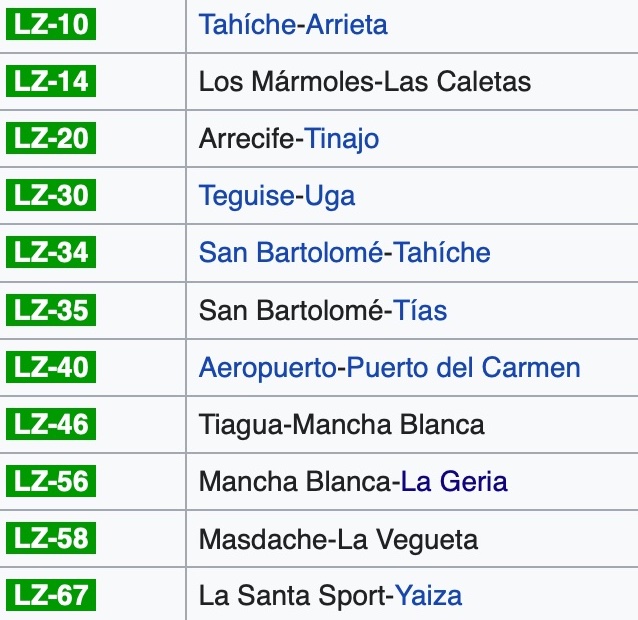The height and width of the screenshot is (620, 638).
Task: Click the LZ-30 green route badge
Action: click(51, 195)
